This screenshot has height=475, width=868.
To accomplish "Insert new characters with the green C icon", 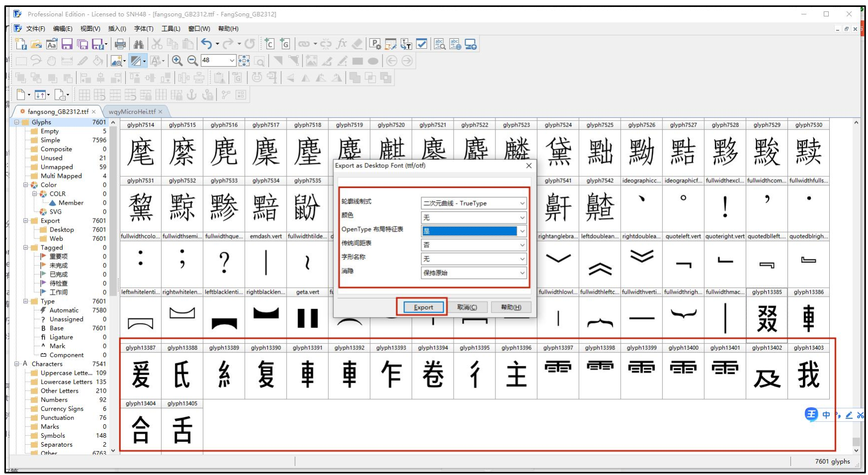I will 269,44.
